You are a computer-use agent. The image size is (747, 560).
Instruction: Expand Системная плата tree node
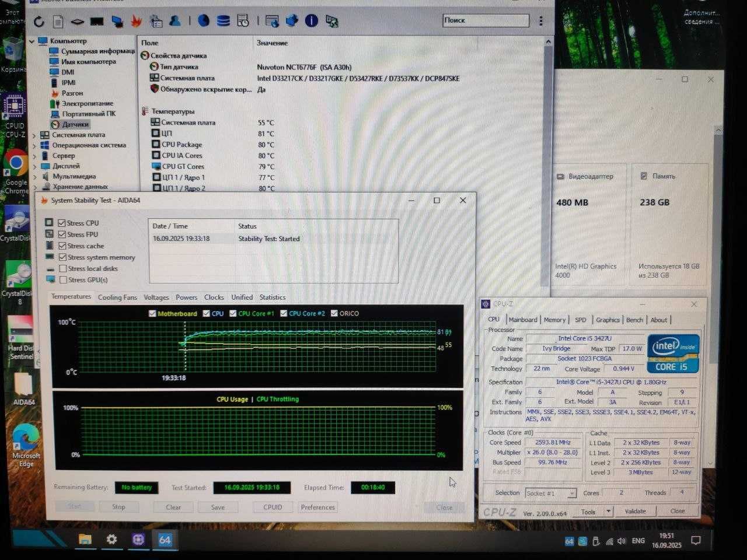point(34,135)
